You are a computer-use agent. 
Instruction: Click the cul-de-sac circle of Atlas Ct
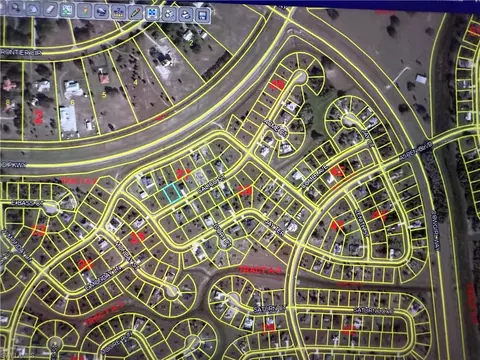[x=300, y=77]
